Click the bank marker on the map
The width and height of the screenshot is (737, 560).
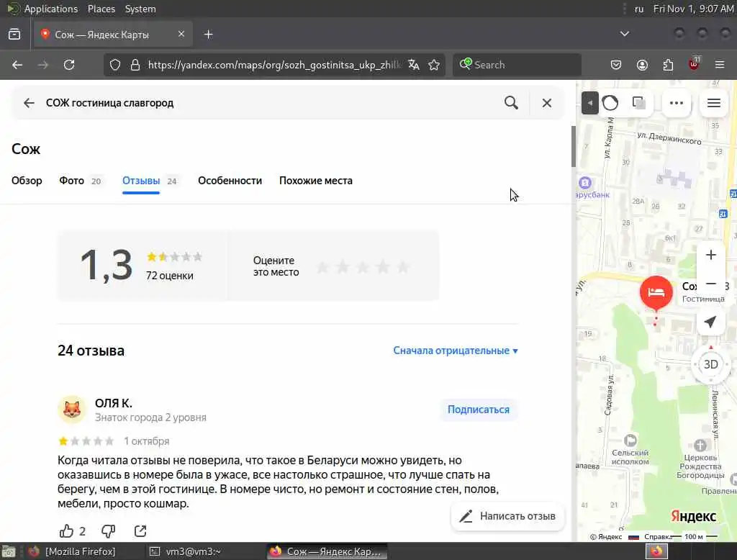[x=584, y=182]
